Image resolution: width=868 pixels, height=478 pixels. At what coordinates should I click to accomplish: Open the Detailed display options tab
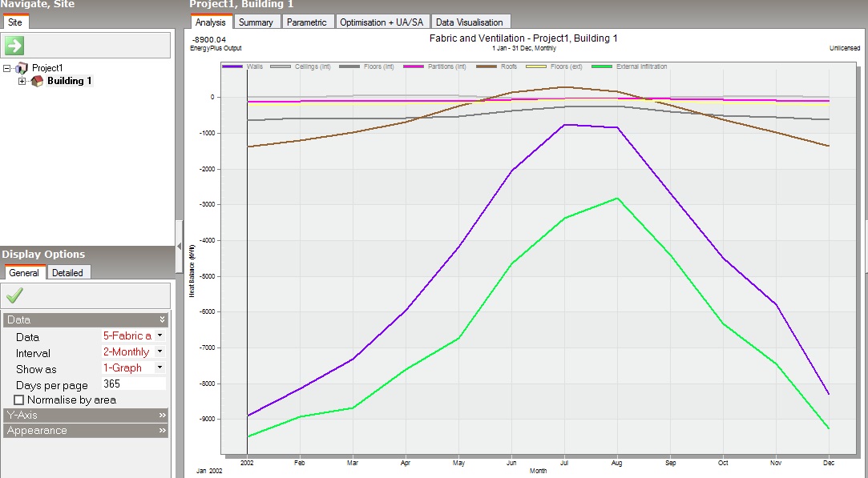click(67, 273)
